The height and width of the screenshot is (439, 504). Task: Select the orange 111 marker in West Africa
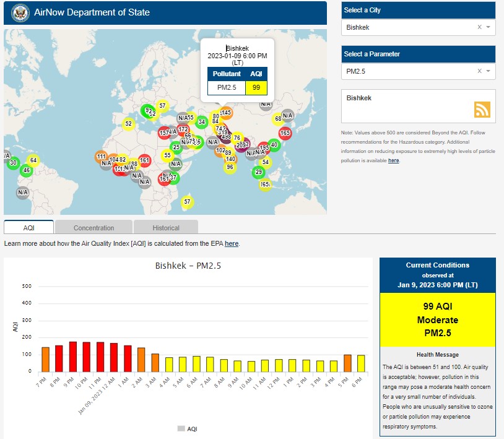pos(102,157)
